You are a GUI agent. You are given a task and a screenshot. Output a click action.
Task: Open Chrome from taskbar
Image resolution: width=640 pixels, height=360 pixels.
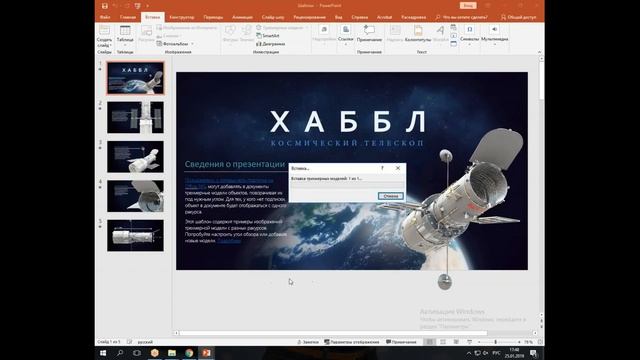[189, 353]
